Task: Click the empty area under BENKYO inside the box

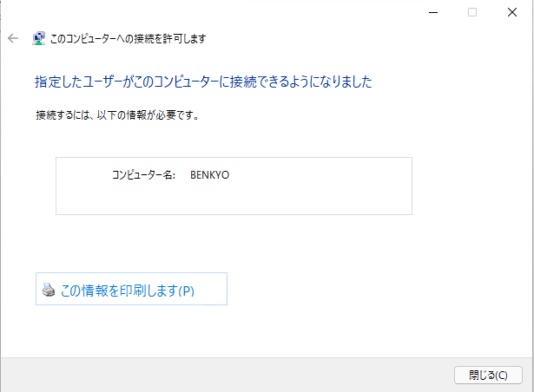Action: pos(210,199)
